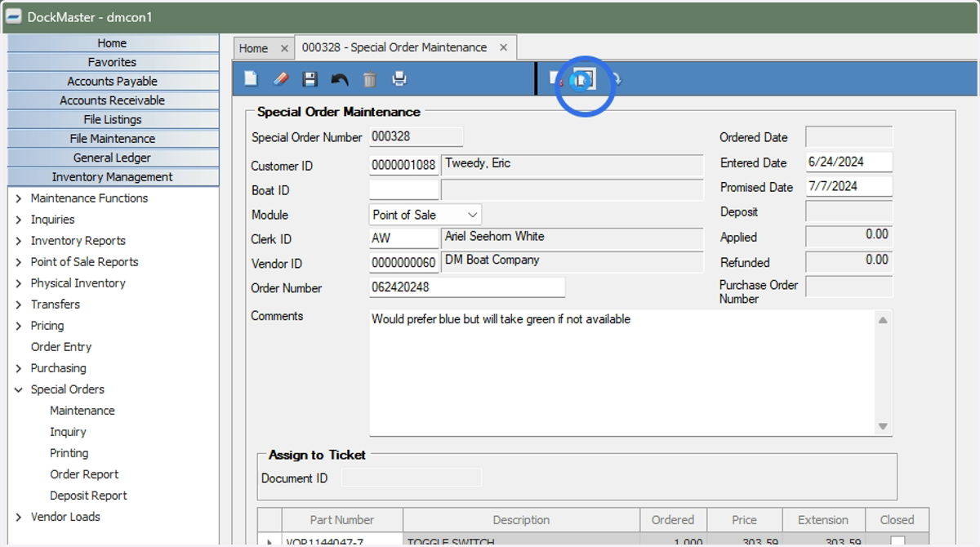The image size is (980, 547).
Task: Click the Closed column header
Action: click(897, 520)
